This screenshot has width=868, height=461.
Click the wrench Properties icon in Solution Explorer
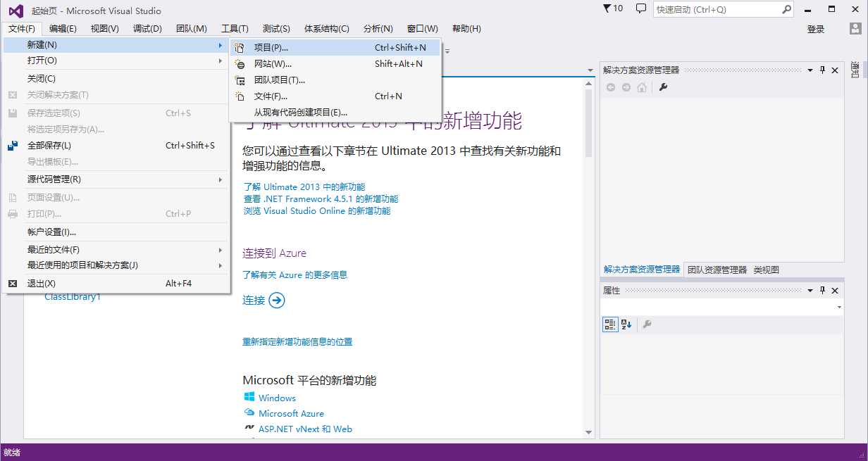coord(663,87)
